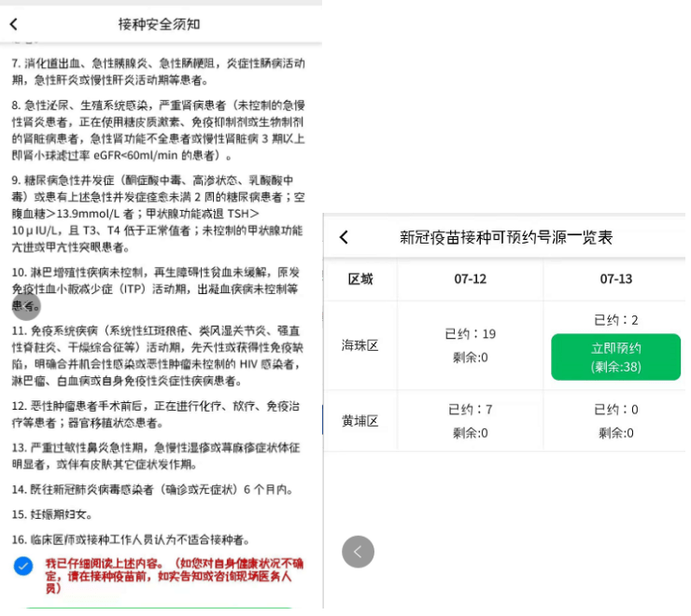Viewport: 691px width, 616px height.
Task: Click 立即预约 for 海珠区 on 07-13
Action: click(615, 357)
